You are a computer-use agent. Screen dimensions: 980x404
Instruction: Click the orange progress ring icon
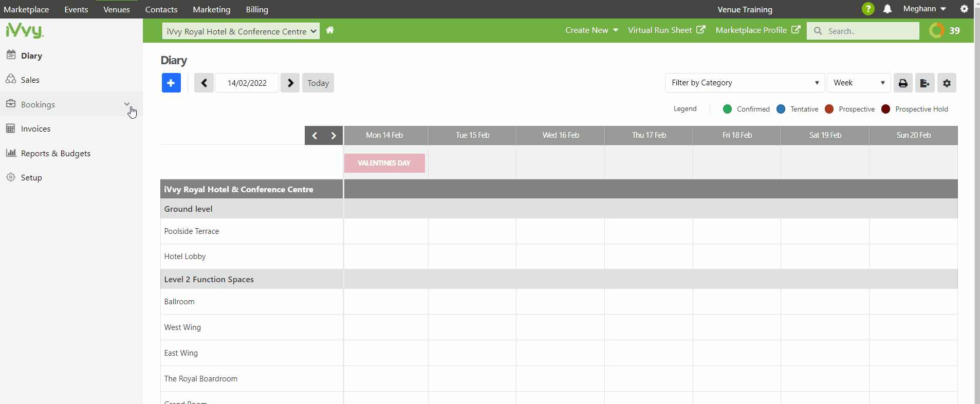(937, 30)
